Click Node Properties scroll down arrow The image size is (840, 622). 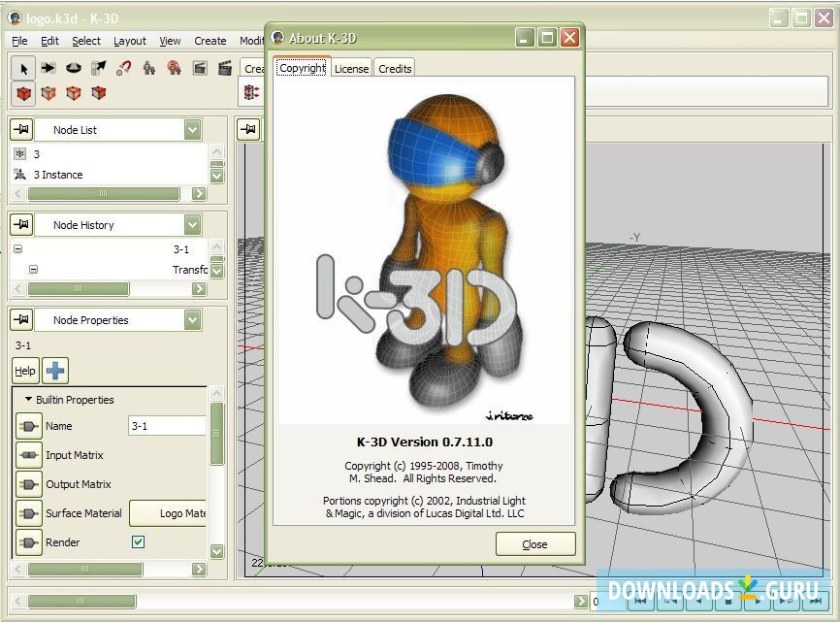(x=217, y=551)
